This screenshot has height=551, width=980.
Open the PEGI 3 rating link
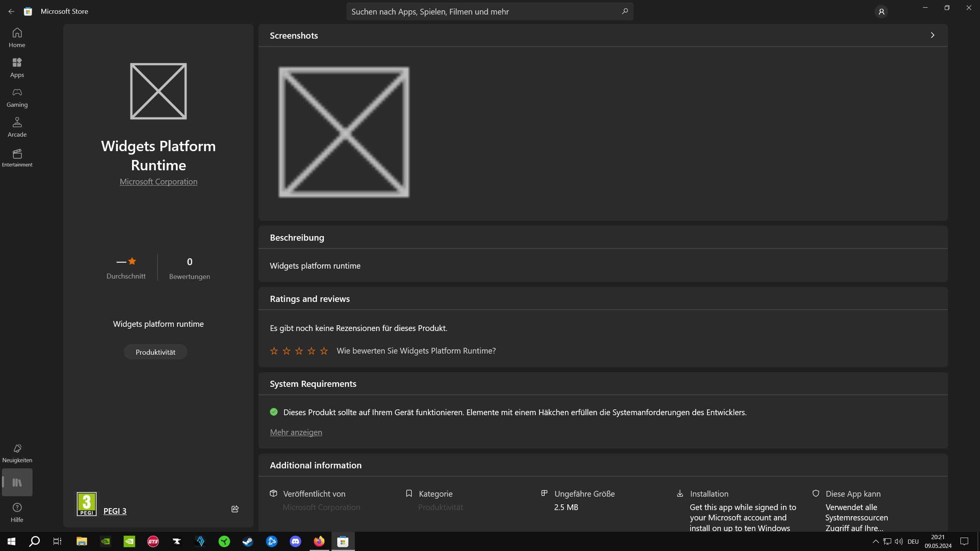coord(115,511)
